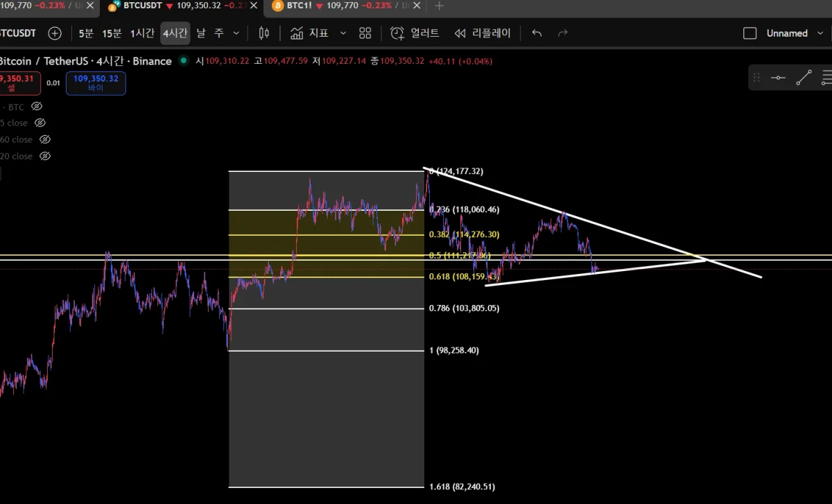Screen dimensions: 832x504
Task: Switch to the 날 daily timeframe
Action: (x=201, y=33)
